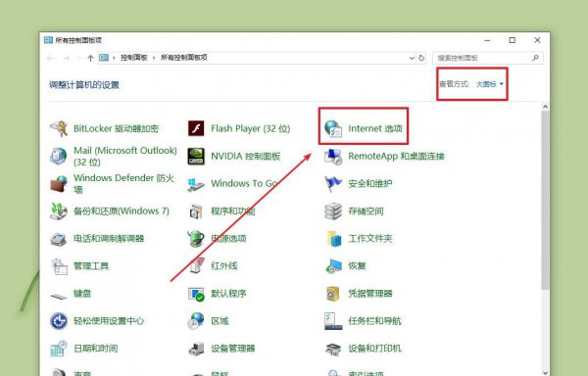This screenshot has height=376, width=588.
Task: Click the 设备管理器 text link
Action: tap(233, 349)
